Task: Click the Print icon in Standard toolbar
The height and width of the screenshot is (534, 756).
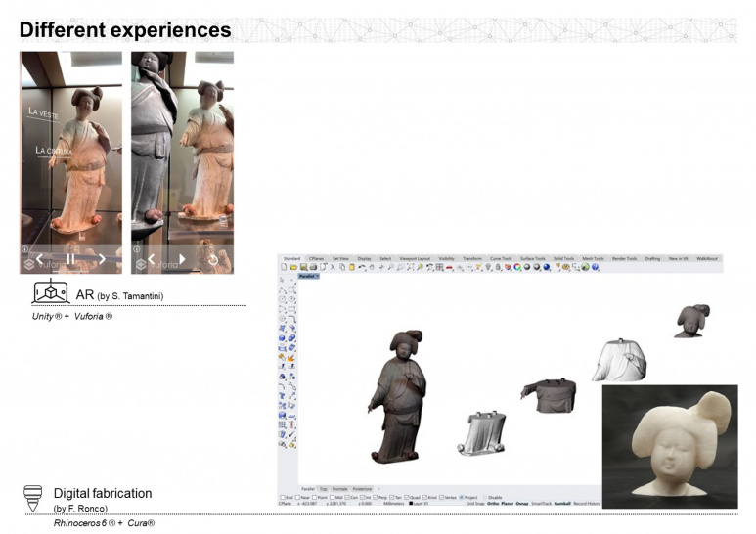Action: (x=313, y=267)
